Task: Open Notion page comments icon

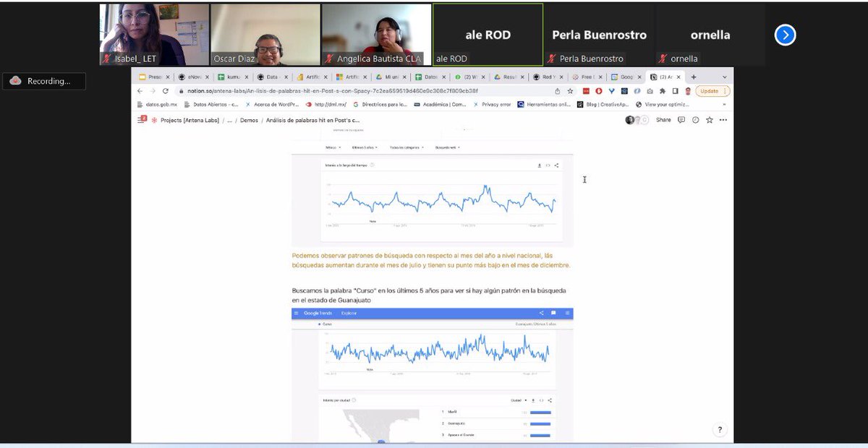Action: (681, 120)
